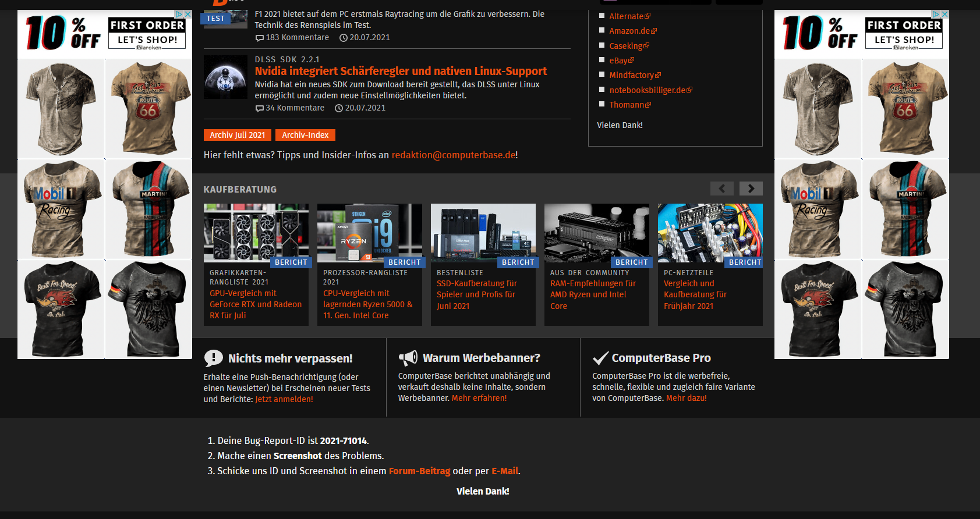The image size is (980, 519).
Task: Open the Prozessor-Rangliste Ryzen i9 thumbnail
Action: [370, 233]
